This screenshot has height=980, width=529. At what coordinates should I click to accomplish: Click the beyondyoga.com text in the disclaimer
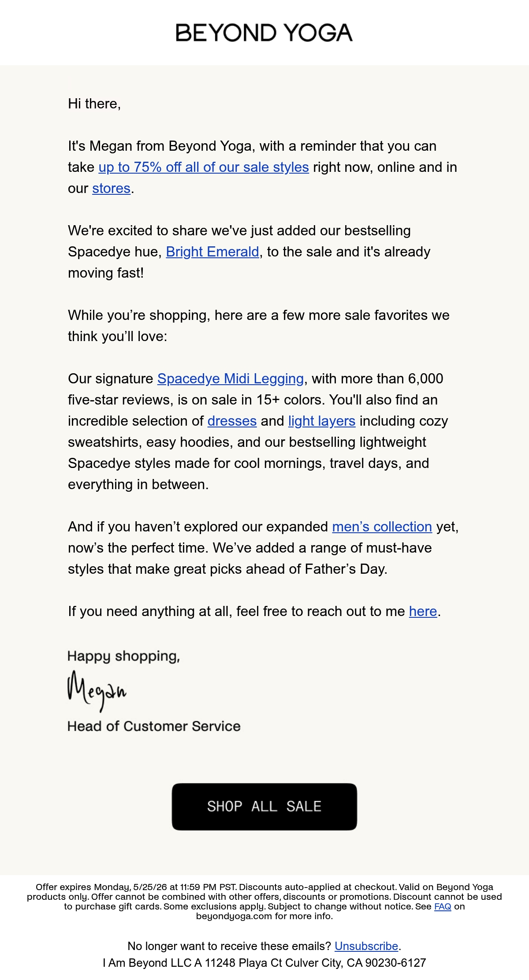click(234, 916)
